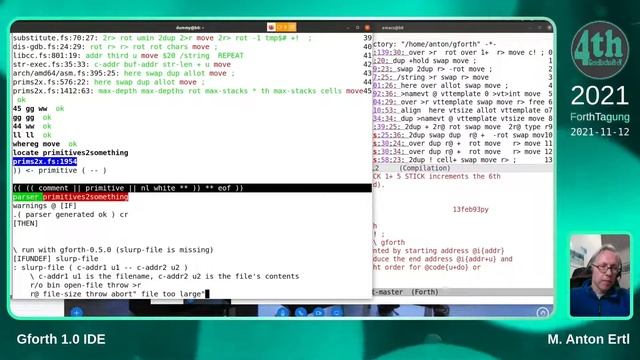
Task: Click the emacs@bk window title
Action: (393, 28)
